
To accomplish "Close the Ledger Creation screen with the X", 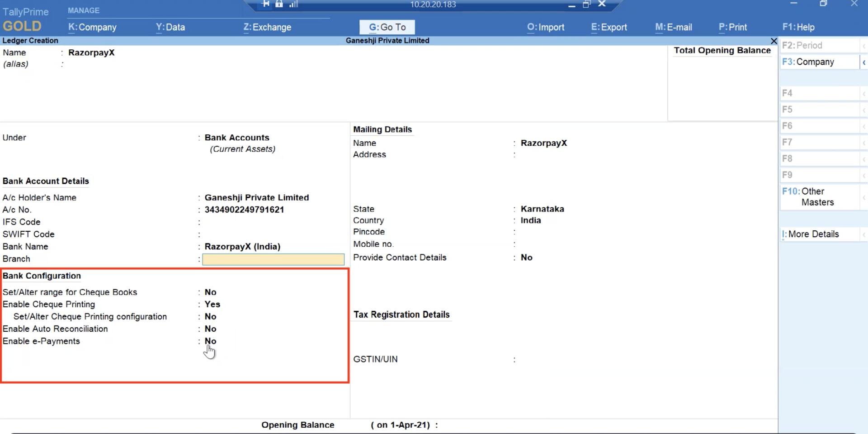I will pyautogui.click(x=774, y=41).
